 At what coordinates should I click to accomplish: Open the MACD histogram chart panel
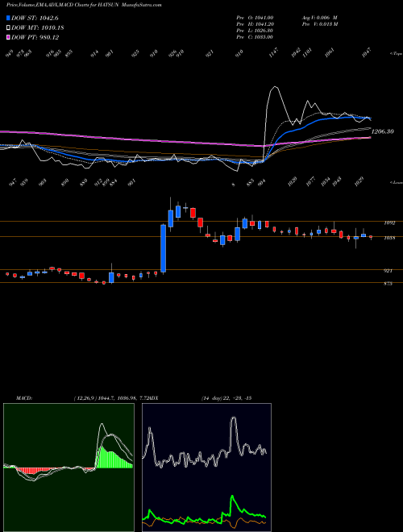pos(69,468)
